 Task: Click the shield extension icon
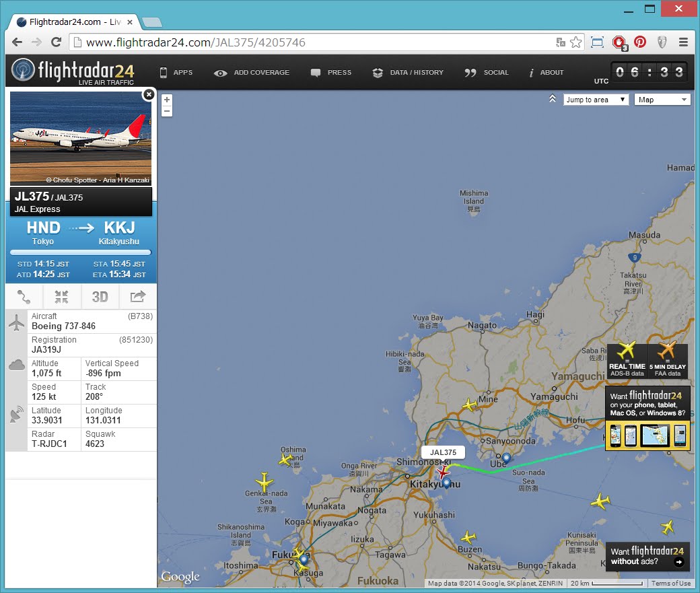(x=662, y=42)
